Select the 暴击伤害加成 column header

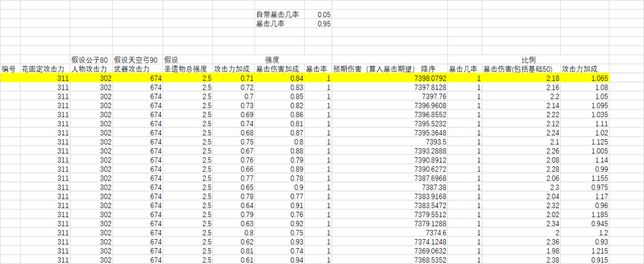tap(280, 69)
